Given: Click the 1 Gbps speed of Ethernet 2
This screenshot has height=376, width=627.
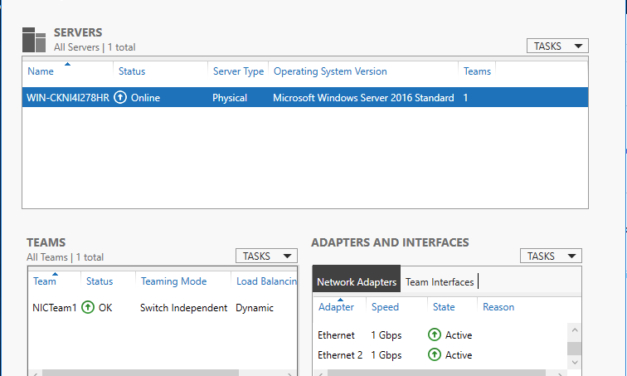Looking at the screenshot, I should point(386,355).
